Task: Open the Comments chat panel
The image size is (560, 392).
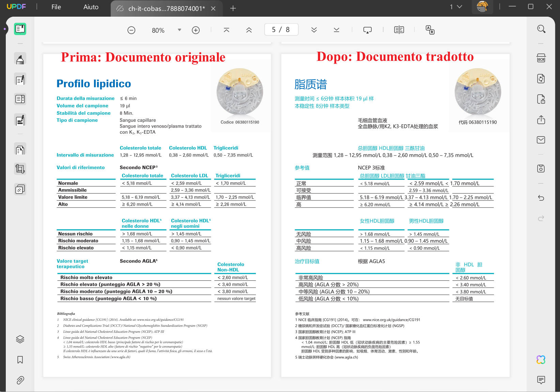Action: [541, 380]
